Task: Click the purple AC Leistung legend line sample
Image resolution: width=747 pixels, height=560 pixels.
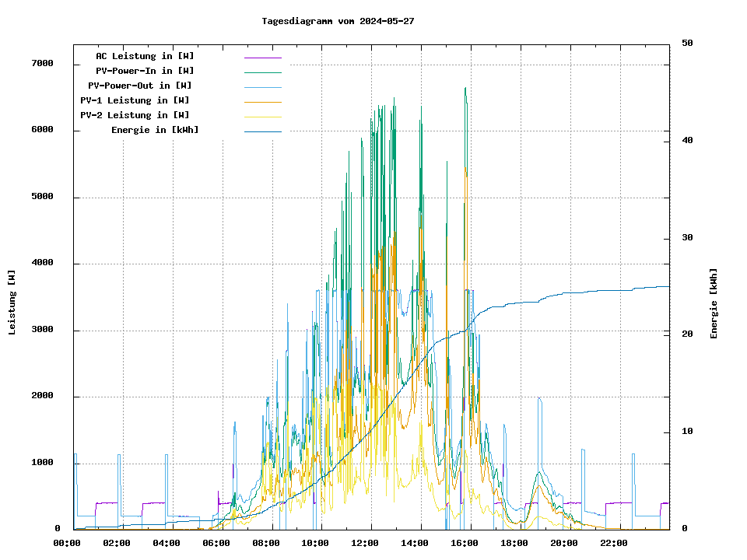Action: [262, 58]
